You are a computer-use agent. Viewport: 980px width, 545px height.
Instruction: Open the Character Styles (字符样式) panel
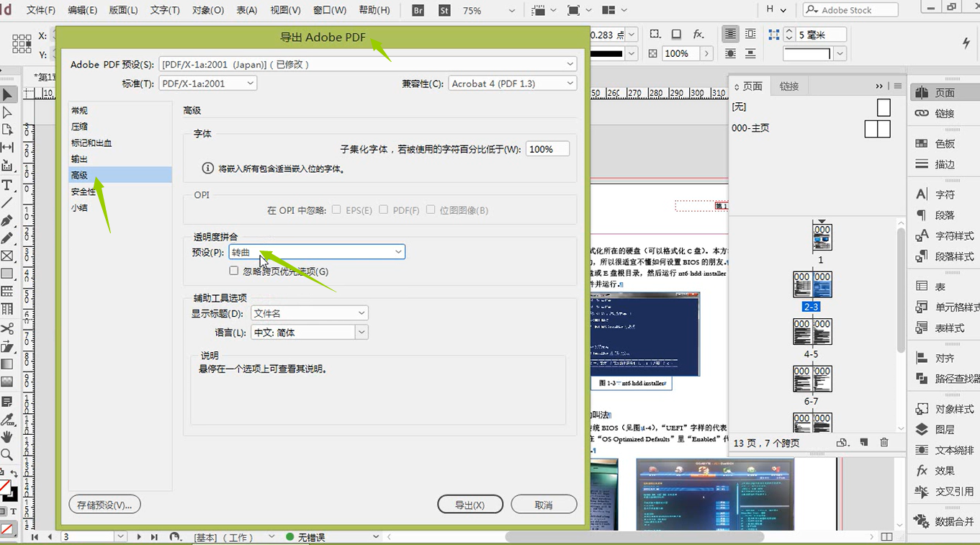tap(944, 235)
